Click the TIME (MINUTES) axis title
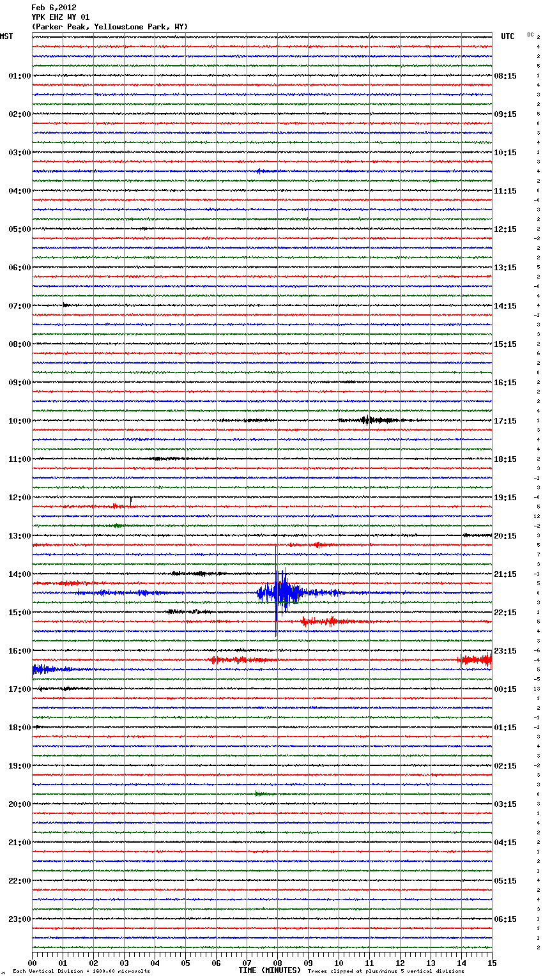The height and width of the screenshot is (980, 543). coord(270,970)
